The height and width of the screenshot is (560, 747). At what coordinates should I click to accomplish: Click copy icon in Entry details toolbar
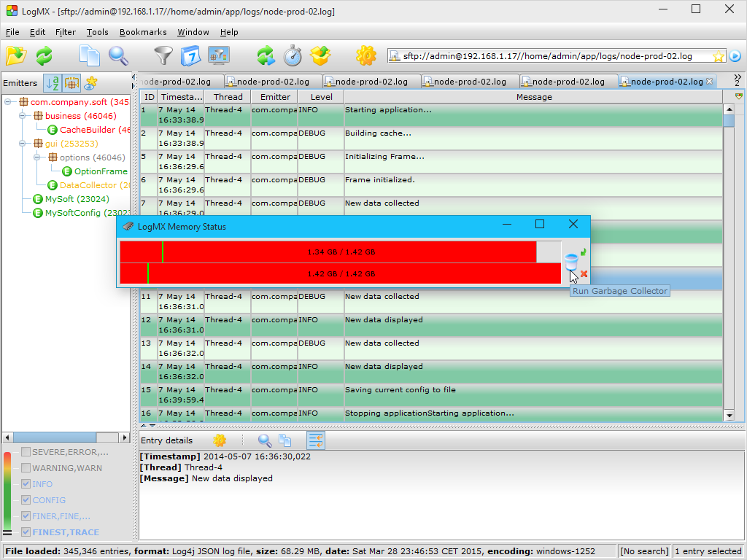click(x=285, y=440)
